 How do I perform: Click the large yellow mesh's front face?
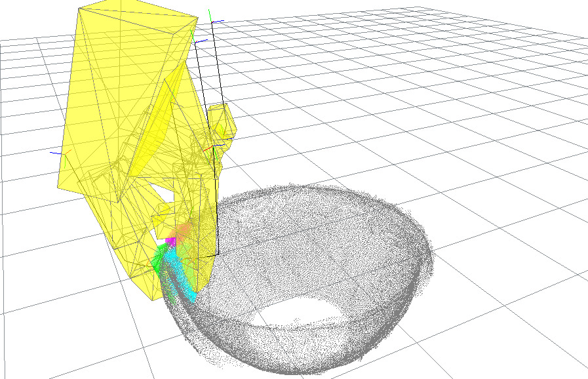(98, 118)
